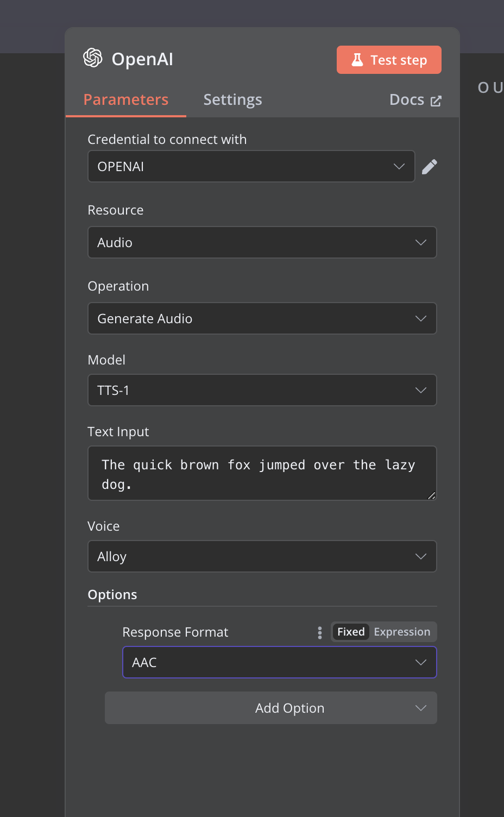This screenshot has width=504, height=817.
Task: Click the chevron in the Model field
Action: click(x=421, y=390)
